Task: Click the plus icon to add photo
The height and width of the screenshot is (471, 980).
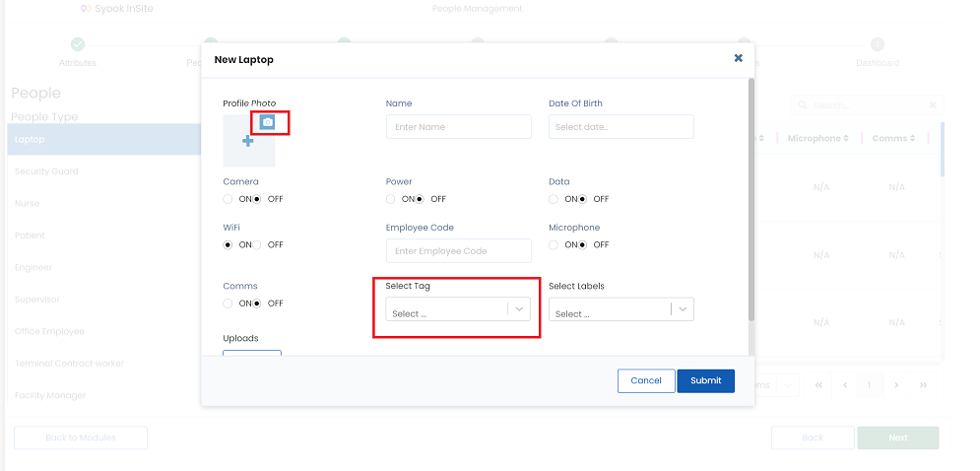Action: [x=248, y=141]
